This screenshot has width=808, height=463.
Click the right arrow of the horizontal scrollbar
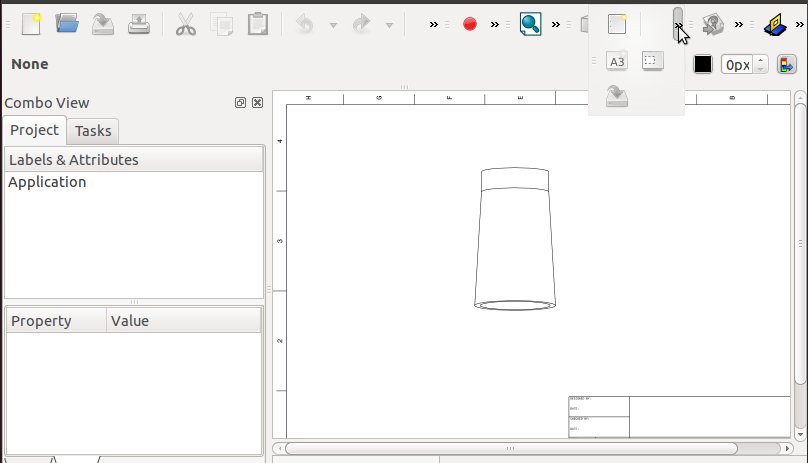click(787, 449)
